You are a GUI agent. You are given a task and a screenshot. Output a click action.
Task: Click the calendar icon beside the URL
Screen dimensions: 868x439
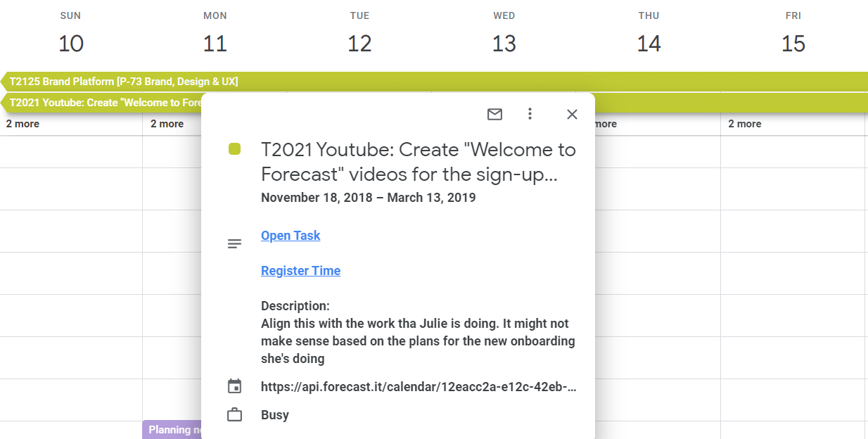click(x=235, y=386)
